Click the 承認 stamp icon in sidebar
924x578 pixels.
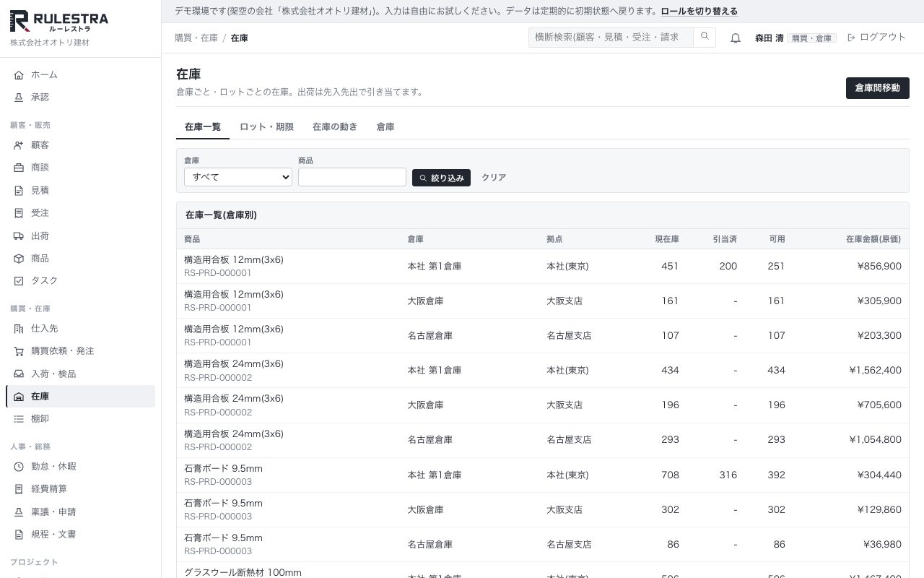tap(19, 97)
